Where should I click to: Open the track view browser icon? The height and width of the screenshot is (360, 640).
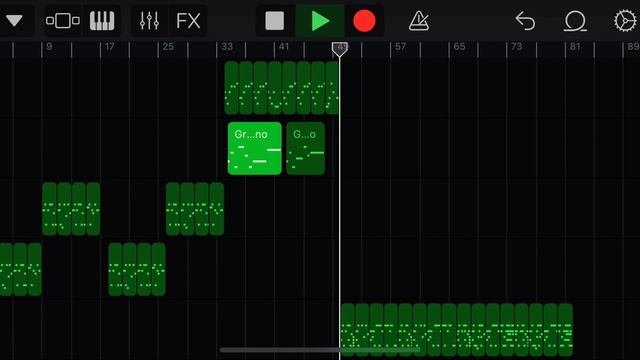click(63, 20)
